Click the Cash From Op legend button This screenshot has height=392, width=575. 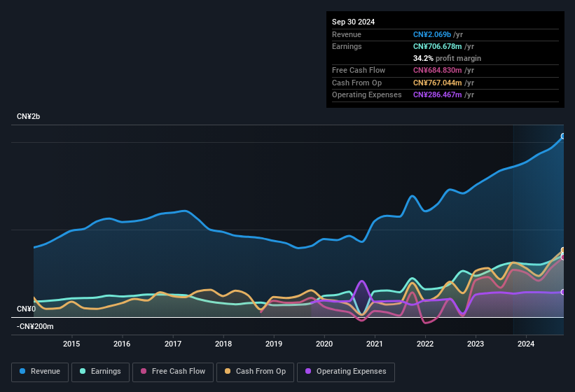tap(255, 372)
